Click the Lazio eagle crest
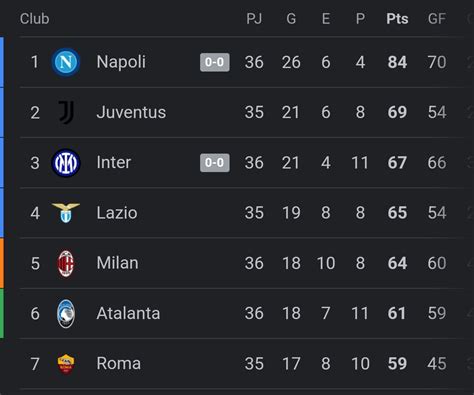The height and width of the screenshot is (395, 474). (x=66, y=213)
